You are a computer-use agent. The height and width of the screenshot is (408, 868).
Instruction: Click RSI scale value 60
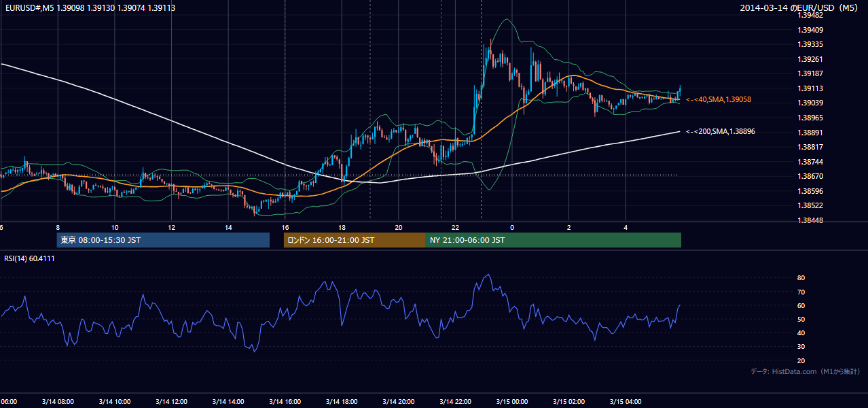(801, 305)
